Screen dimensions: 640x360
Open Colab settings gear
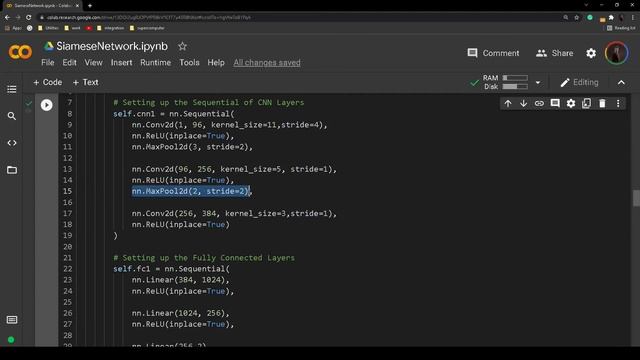coord(591,53)
